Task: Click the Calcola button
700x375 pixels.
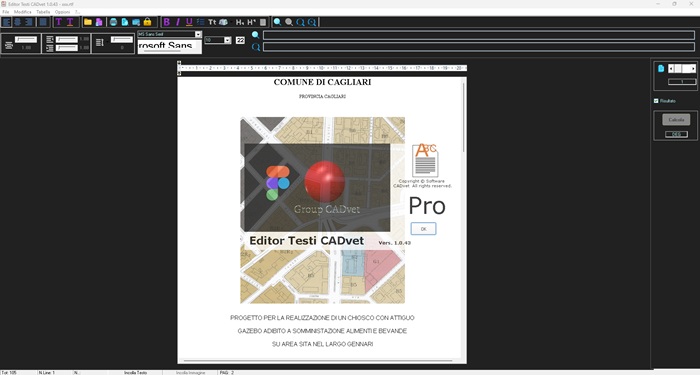Action: 676,120
